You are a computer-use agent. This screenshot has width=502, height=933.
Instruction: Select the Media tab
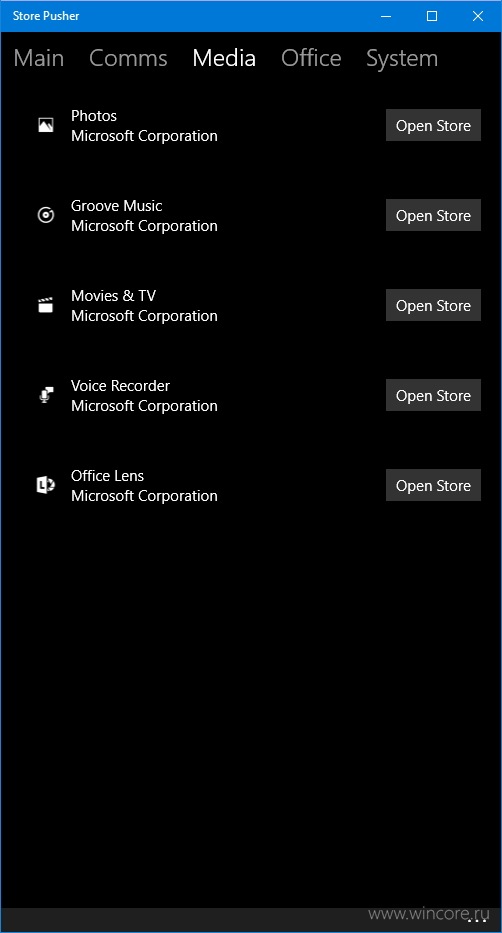coord(224,58)
